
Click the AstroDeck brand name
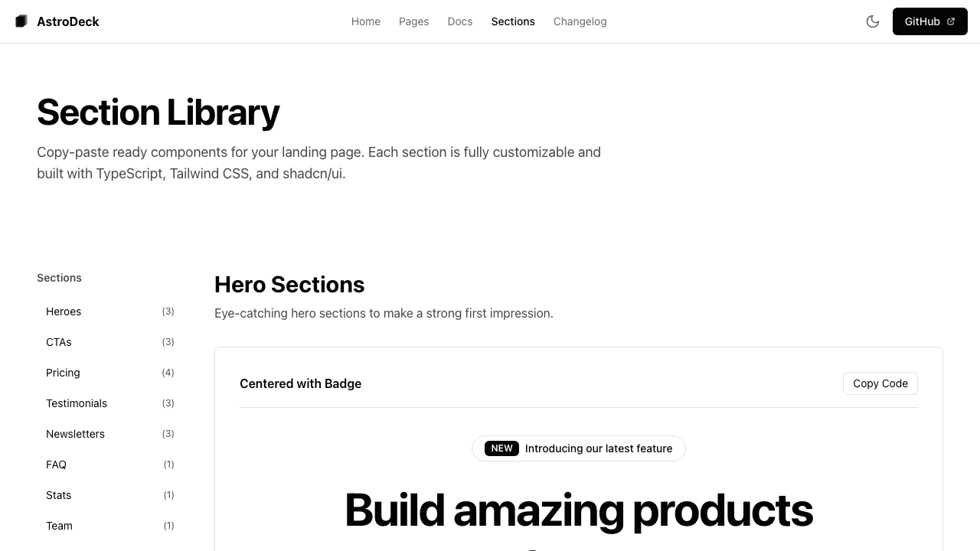pyautogui.click(x=68, y=21)
